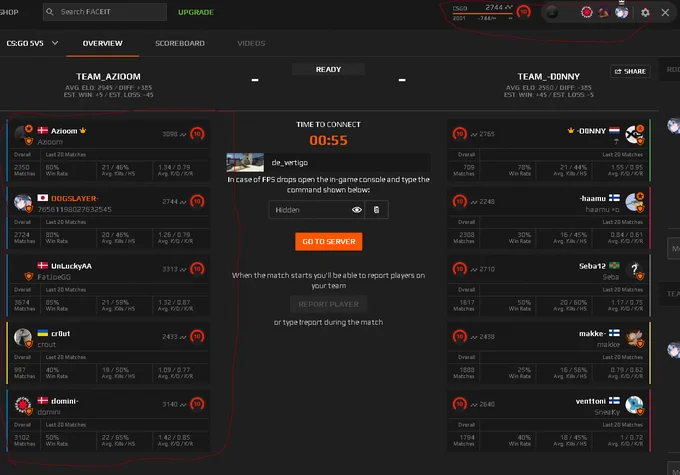This screenshot has height=475, width=680.
Task: Click -haamu's level 10 skill badge
Action: pyautogui.click(x=460, y=201)
